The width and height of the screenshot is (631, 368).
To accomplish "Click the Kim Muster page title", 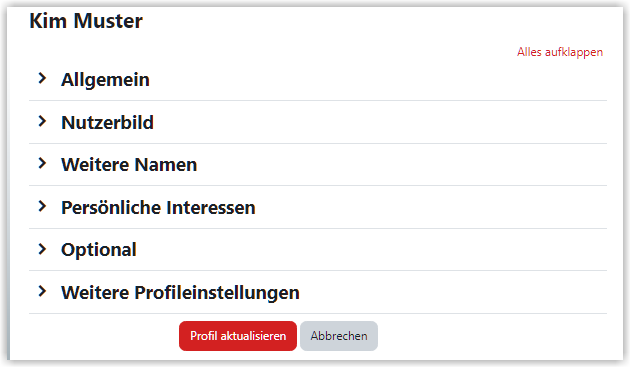I will tap(86, 21).
